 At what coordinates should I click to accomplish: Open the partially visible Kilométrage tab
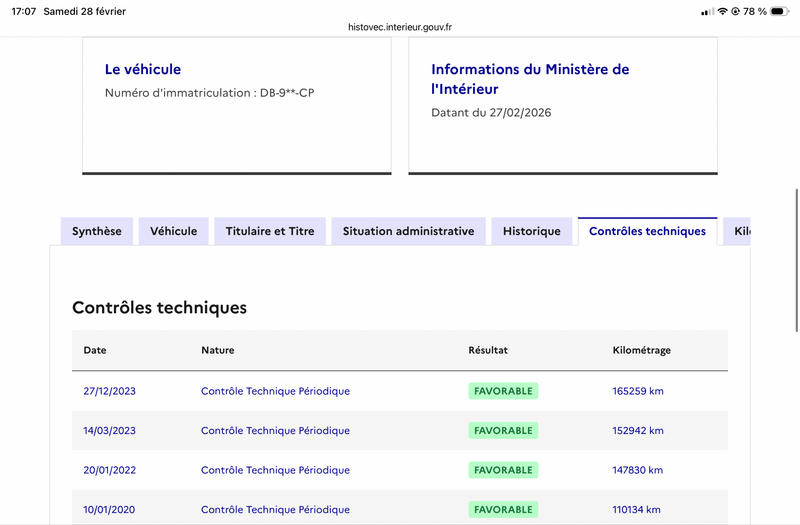737,231
